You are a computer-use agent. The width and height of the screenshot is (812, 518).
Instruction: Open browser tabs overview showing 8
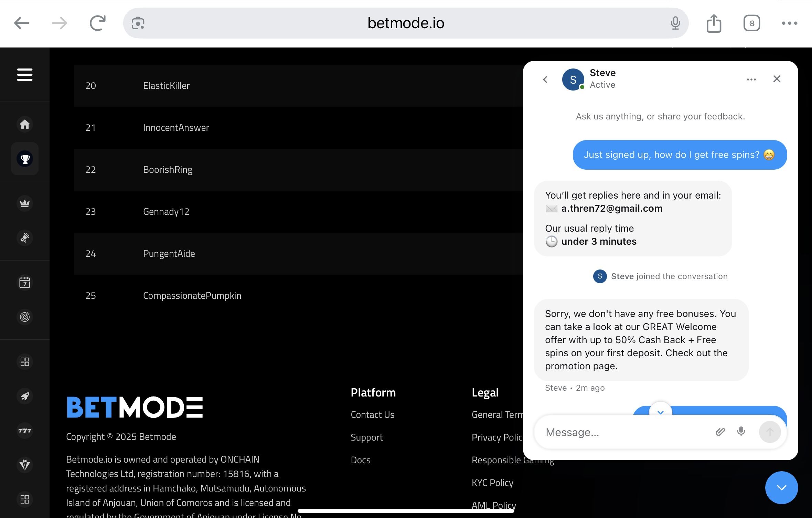coord(751,23)
